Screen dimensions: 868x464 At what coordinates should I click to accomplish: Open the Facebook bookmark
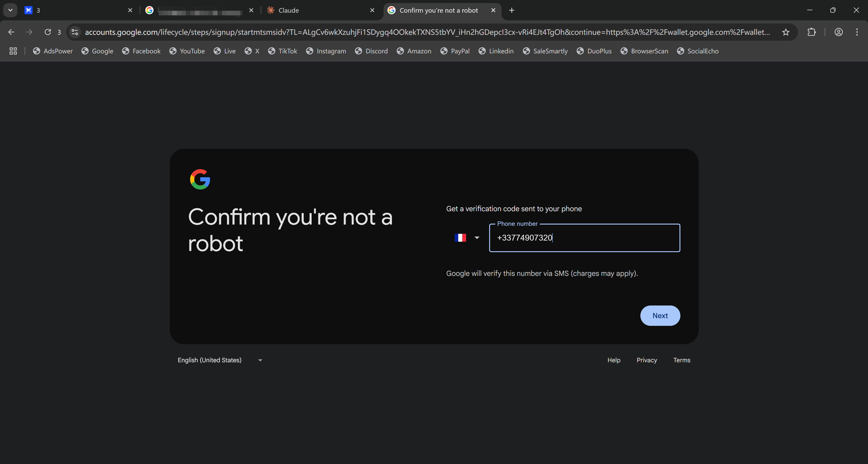coord(142,51)
